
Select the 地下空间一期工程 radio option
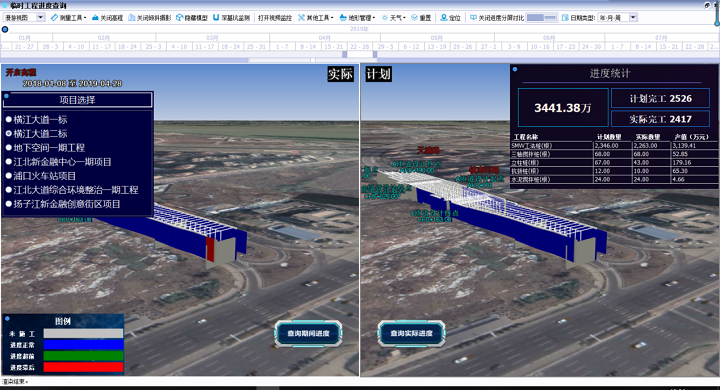coord(9,147)
